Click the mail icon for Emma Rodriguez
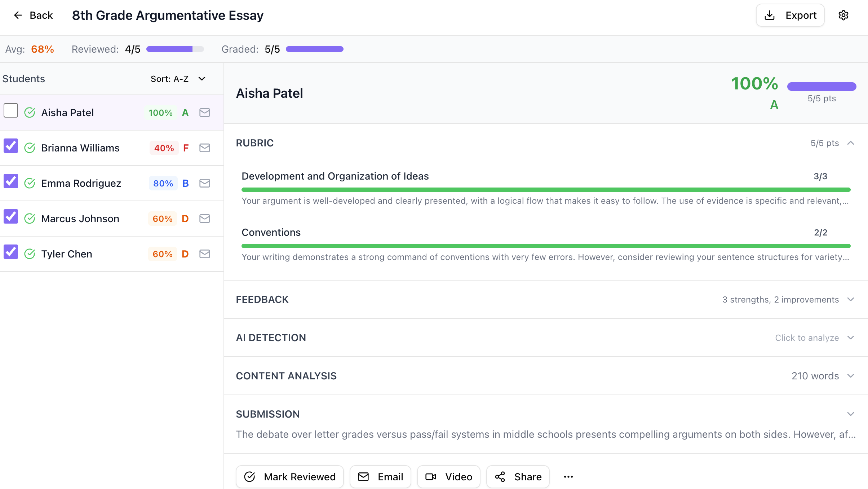The image size is (868, 489). (x=205, y=183)
